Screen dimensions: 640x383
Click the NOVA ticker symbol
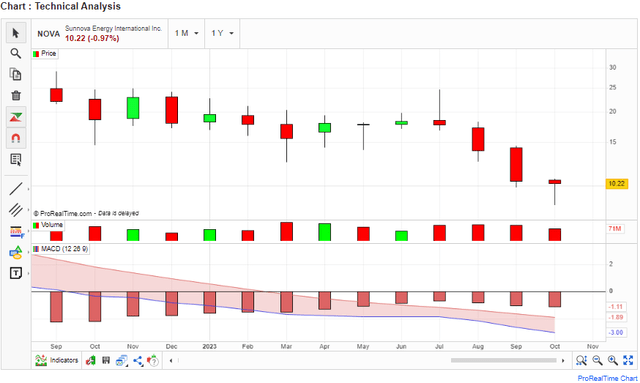click(49, 34)
